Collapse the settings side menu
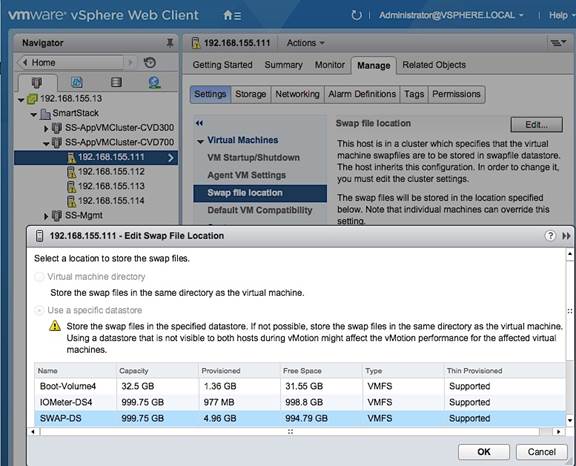This screenshot has width=576, height=466. point(199,123)
